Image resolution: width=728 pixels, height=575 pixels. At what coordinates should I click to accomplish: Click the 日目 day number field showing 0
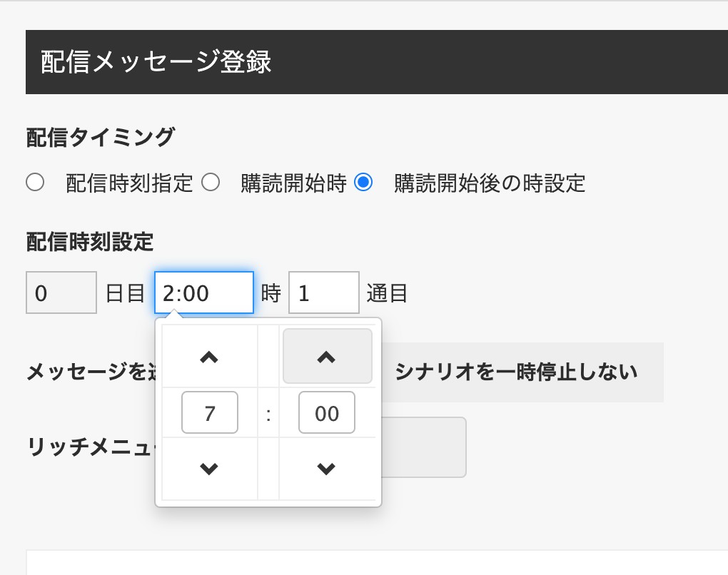pyautogui.click(x=61, y=292)
